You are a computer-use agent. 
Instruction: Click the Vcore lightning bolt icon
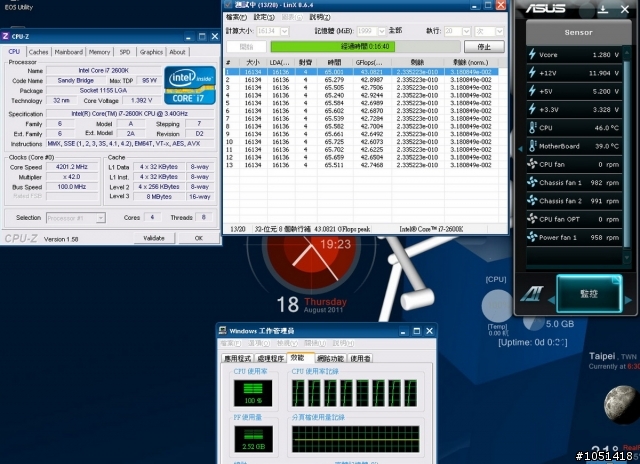532,54
